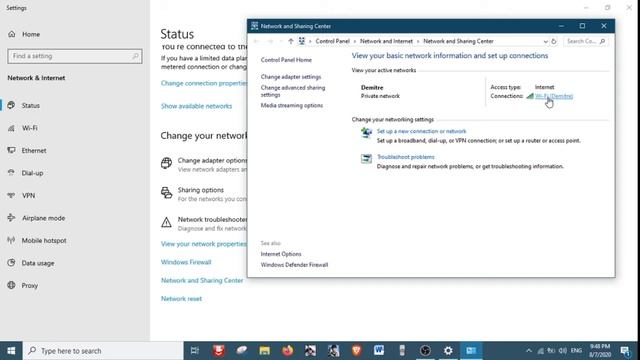The image size is (640, 360).
Task: Launch Firefox from the taskbar
Action: (x=287, y=351)
